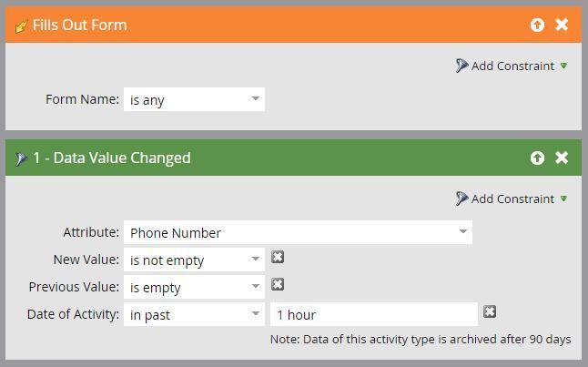
Task: Click the Data Value Changed filter icon
Action: pos(20,158)
